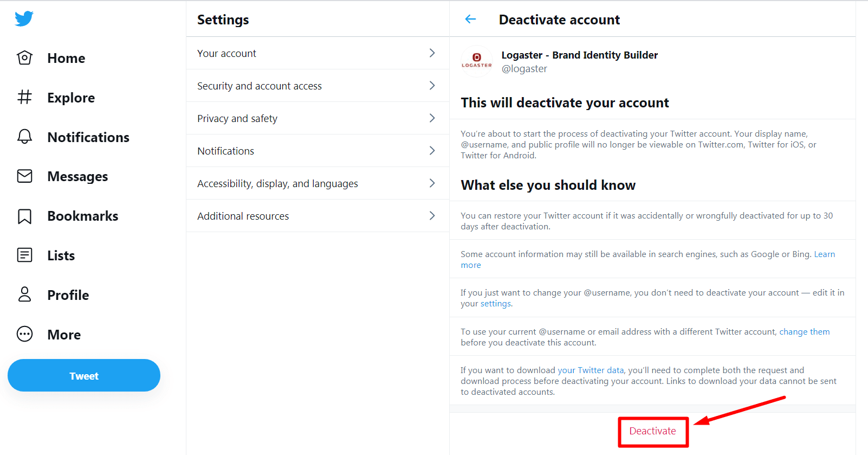Image resolution: width=868 pixels, height=455 pixels.
Task: Click the Profile person icon
Action: click(x=25, y=294)
